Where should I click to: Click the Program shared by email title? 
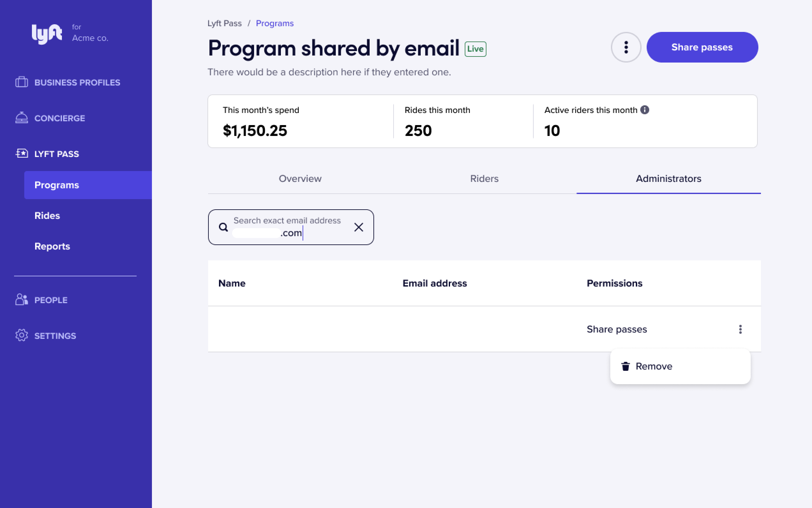334,48
